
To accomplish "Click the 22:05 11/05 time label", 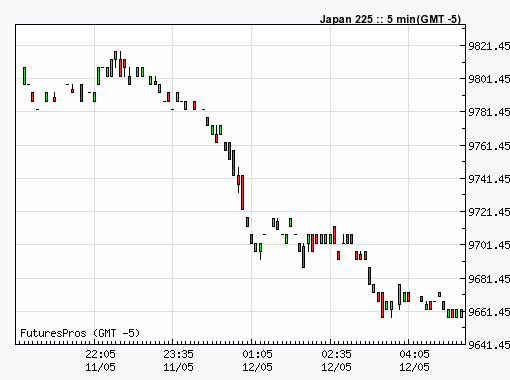I will (x=100, y=361).
